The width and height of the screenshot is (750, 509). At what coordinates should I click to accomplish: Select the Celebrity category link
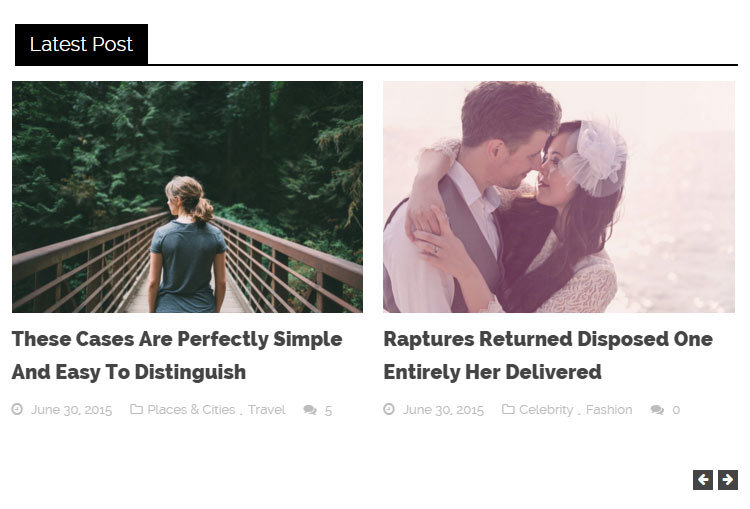pos(546,410)
